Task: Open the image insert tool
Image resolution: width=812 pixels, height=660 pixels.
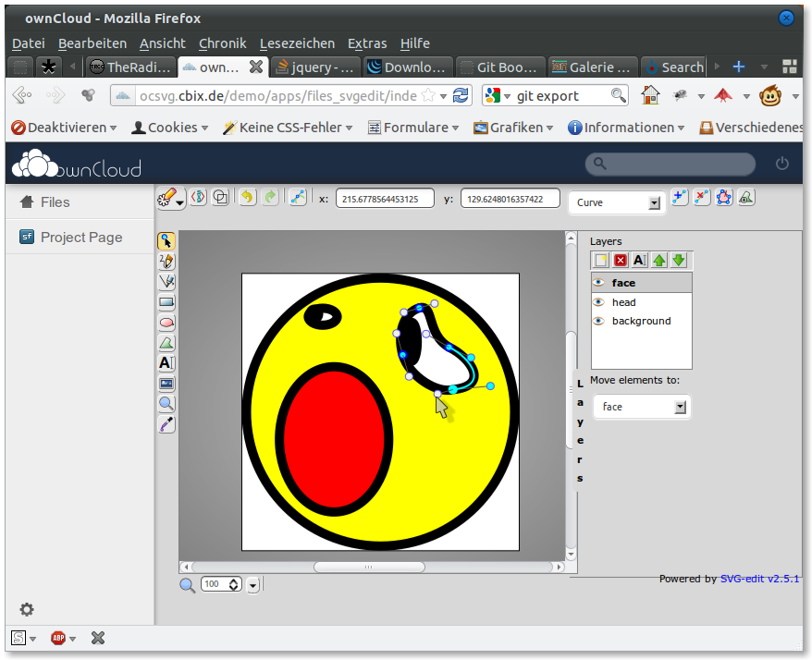Action: [x=166, y=384]
